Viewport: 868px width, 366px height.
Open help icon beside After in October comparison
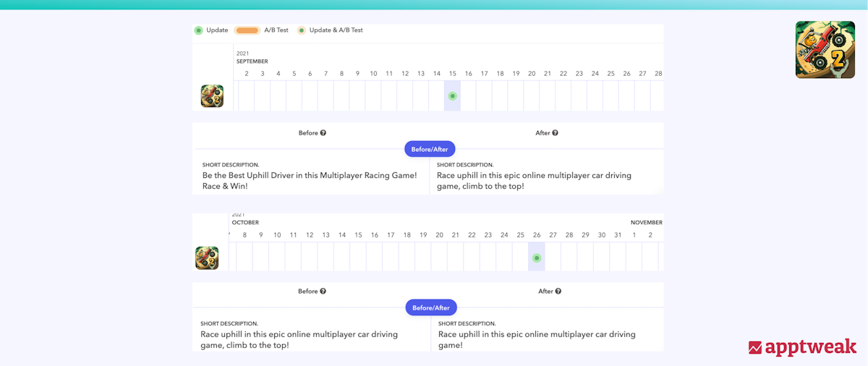558,291
